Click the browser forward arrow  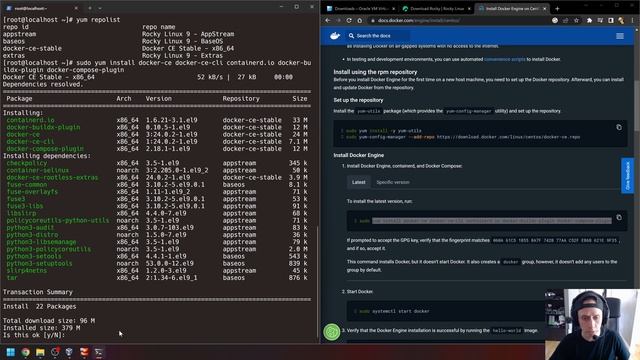(338, 20)
